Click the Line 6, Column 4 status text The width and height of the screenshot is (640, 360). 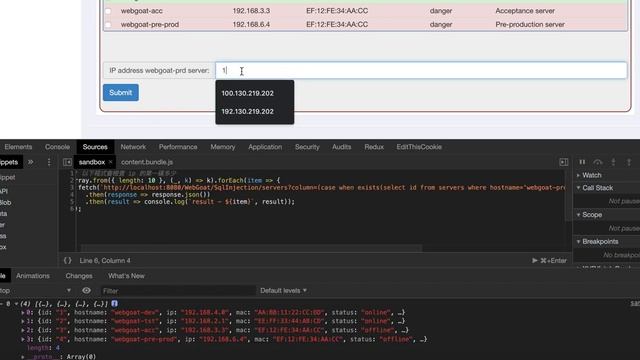pos(105,260)
